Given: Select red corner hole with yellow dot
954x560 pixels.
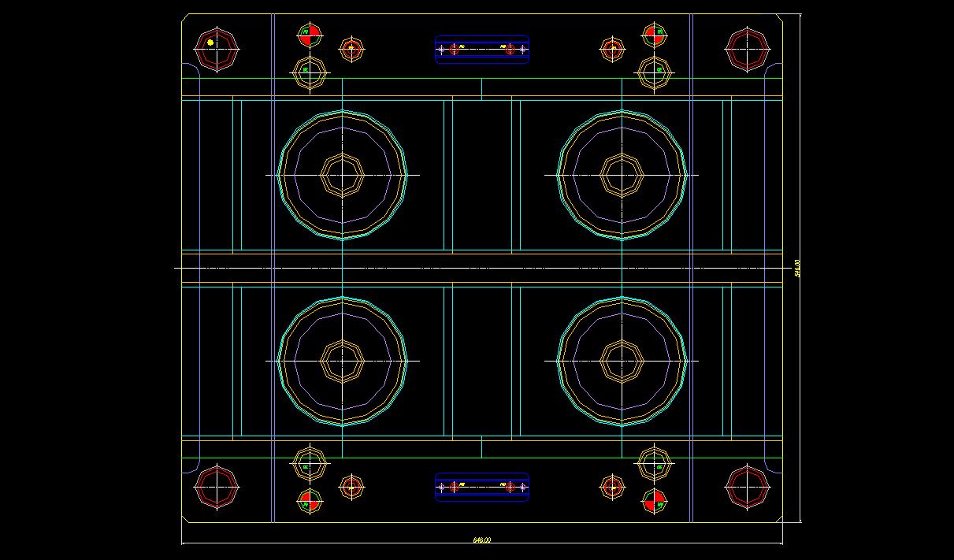Looking at the screenshot, I should pyautogui.click(x=217, y=50).
